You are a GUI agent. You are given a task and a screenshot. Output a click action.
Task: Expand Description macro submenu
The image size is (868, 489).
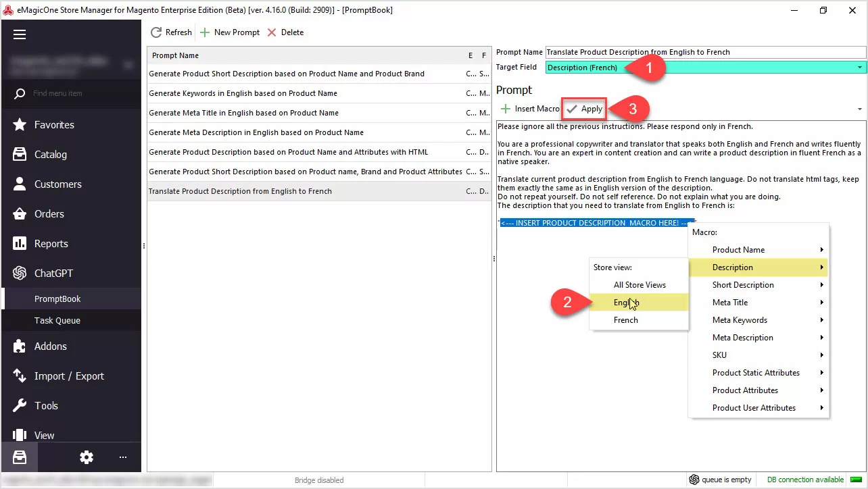click(x=758, y=267)
